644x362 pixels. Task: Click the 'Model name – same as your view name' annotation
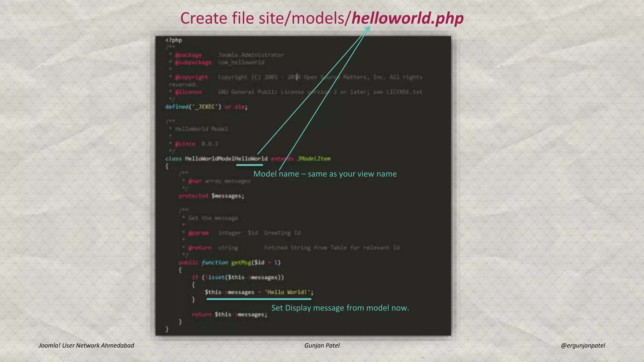click(x=325, y=174)
